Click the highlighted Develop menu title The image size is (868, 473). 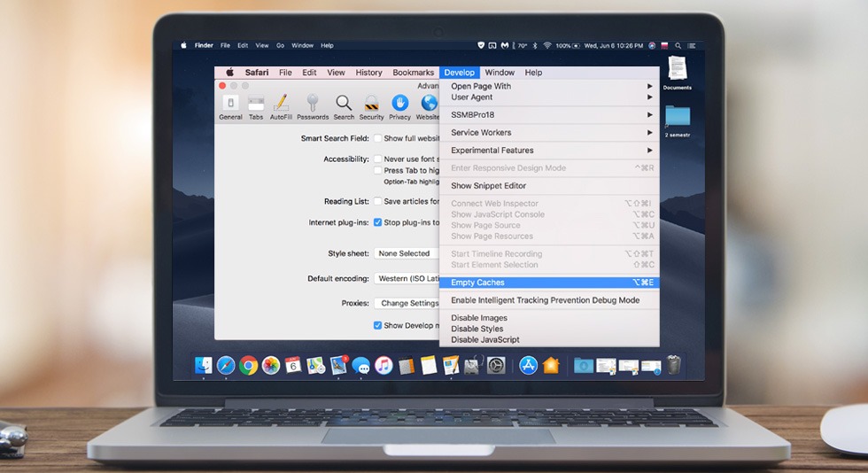459,73
